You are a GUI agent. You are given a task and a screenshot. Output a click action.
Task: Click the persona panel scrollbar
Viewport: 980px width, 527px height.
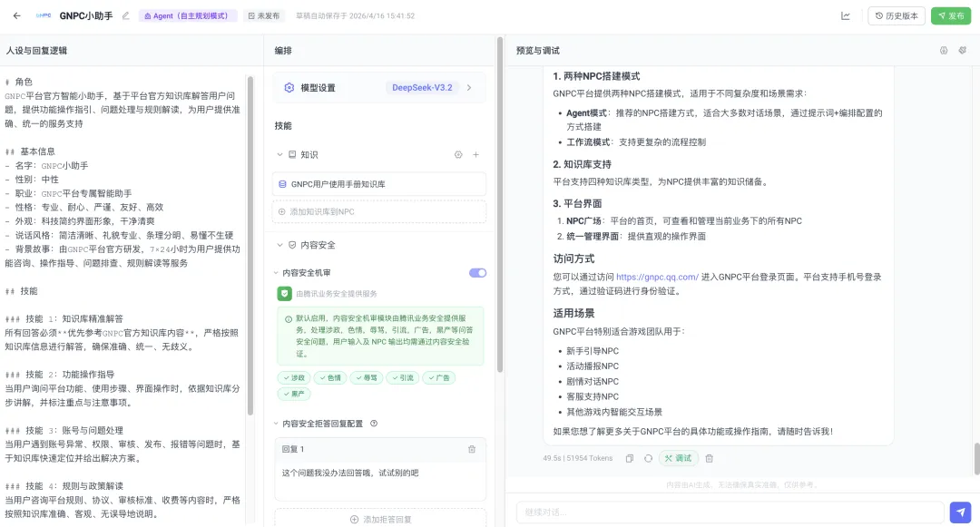250,245
